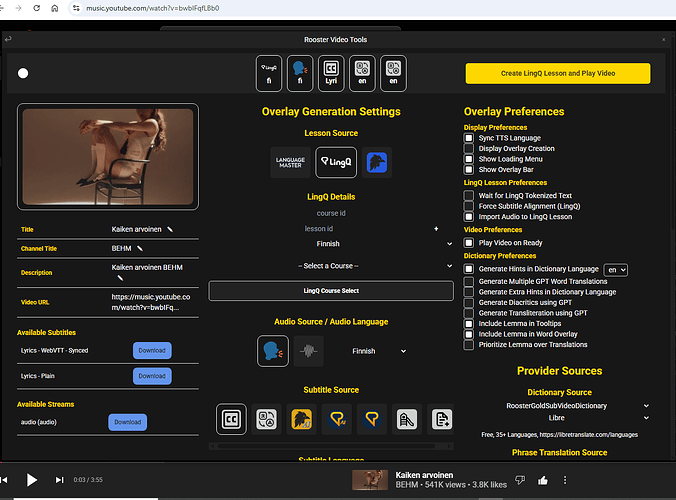Open the LingQ Details Finnish language dropdown
The height and width of the screenshot is (500, 676).
click(331, 244)
